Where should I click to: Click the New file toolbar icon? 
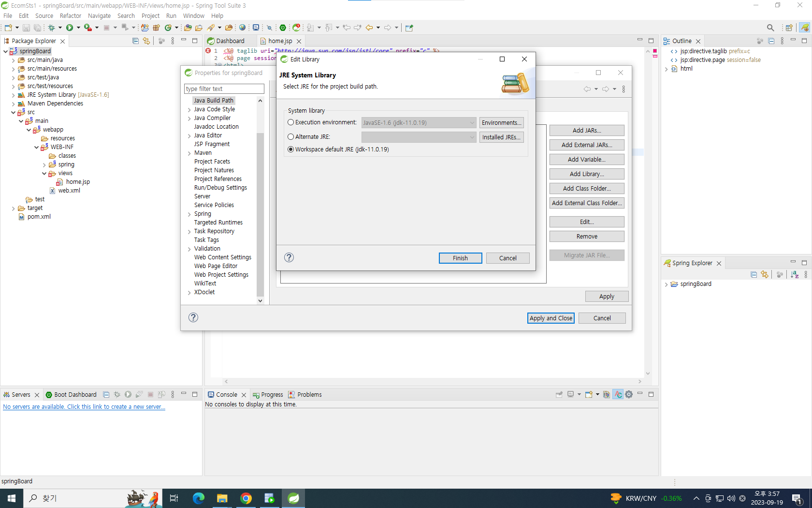coord(8,28)
